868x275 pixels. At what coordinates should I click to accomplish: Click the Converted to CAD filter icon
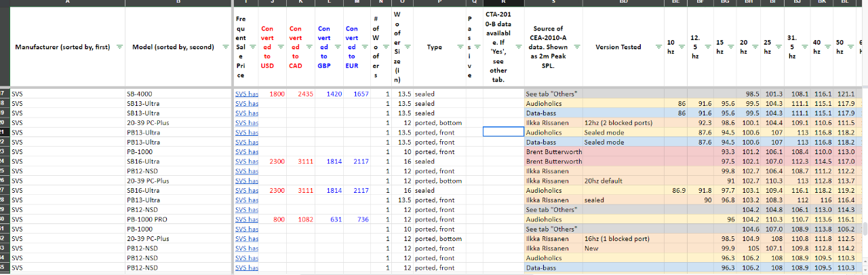(309, 47)
